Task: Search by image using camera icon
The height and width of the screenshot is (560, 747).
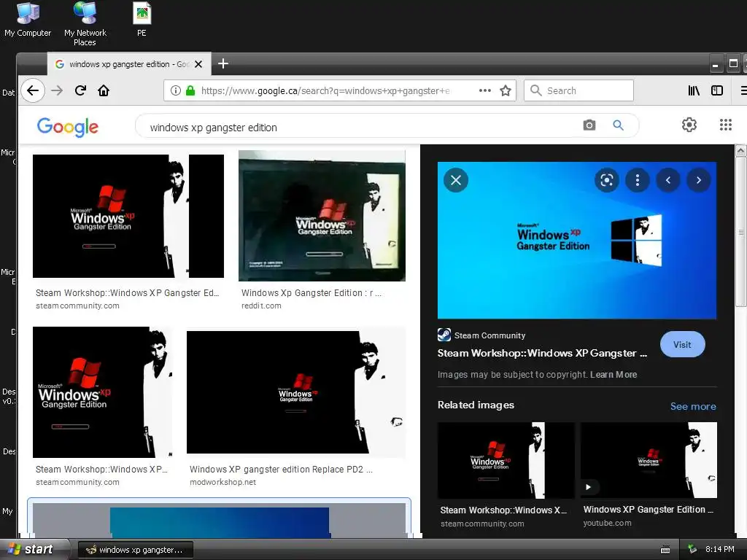Action: click(589, 125)
